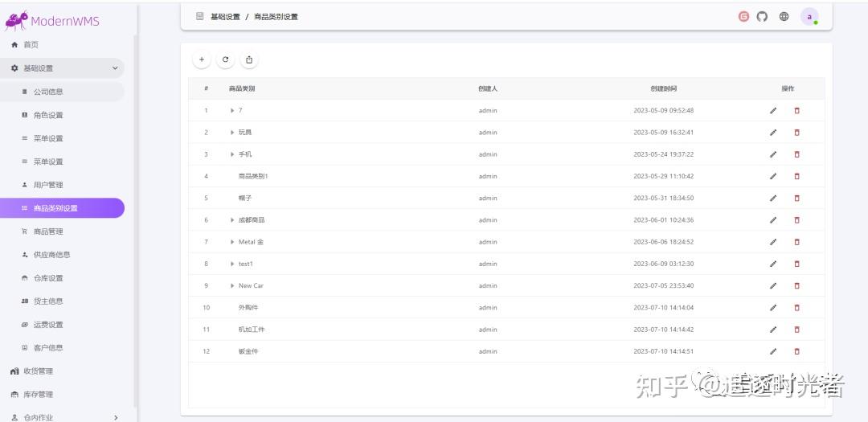868x422 pixels.
Task: Delete the 手机 category row
Action: coord(797,154)
